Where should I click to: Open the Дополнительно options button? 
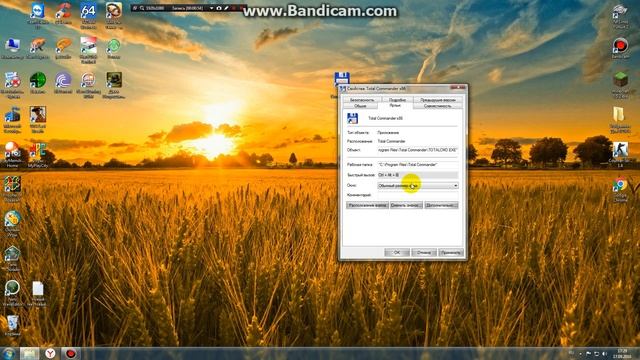[441, 205]
